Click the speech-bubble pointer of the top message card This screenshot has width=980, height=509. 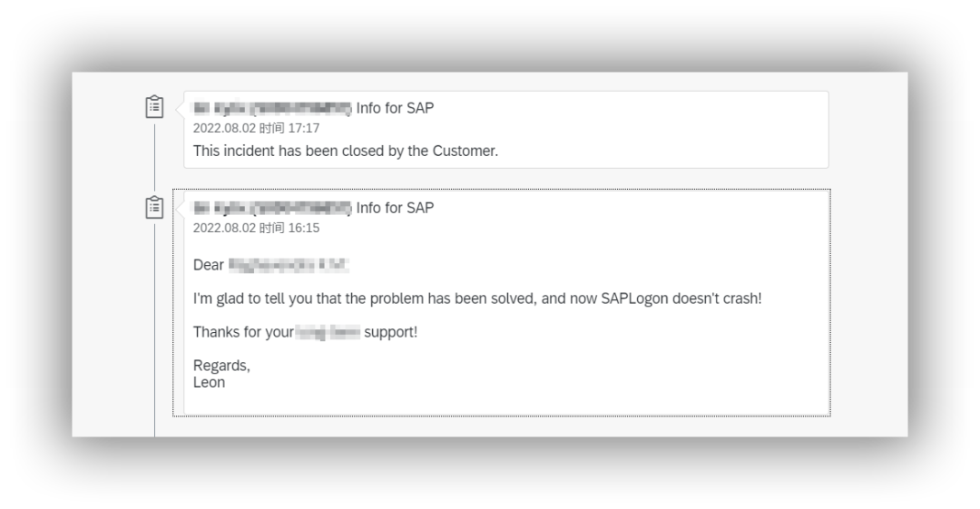180,108
